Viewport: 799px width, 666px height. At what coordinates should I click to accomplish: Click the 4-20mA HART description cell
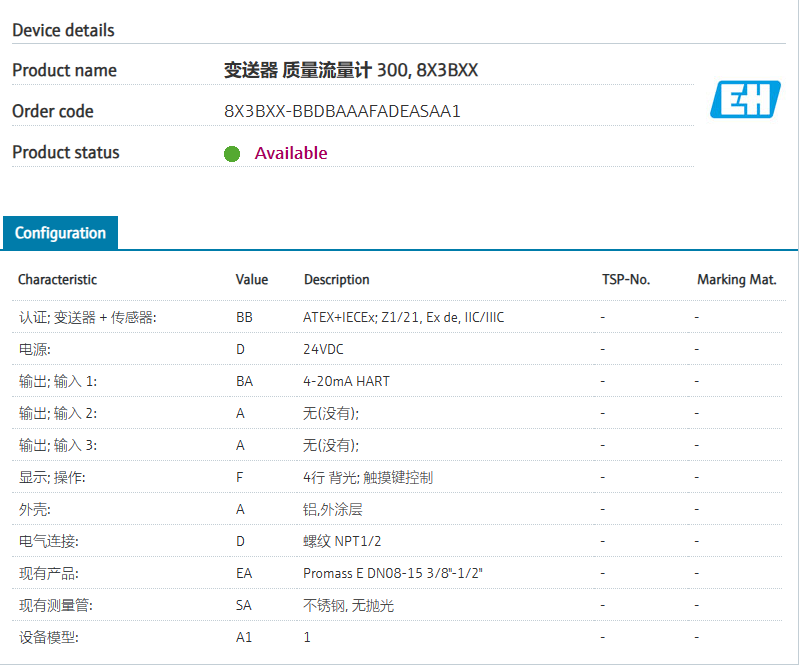[346, 381]
